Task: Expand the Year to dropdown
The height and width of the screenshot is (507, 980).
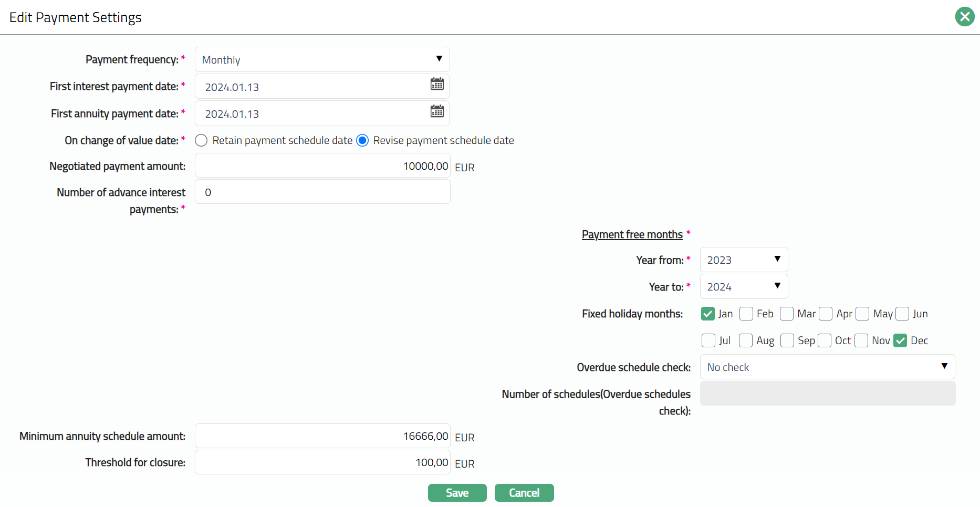Action: click(x=744, y=286)
